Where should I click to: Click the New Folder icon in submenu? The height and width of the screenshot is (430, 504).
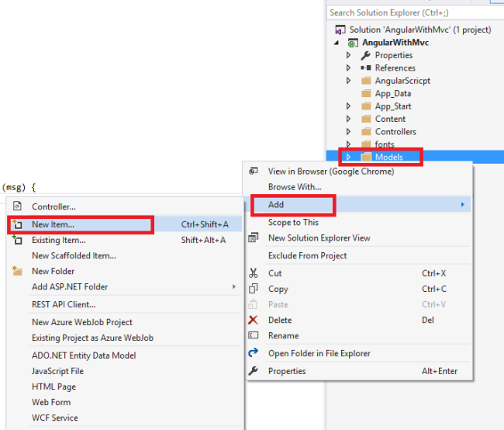coord(17,271)
